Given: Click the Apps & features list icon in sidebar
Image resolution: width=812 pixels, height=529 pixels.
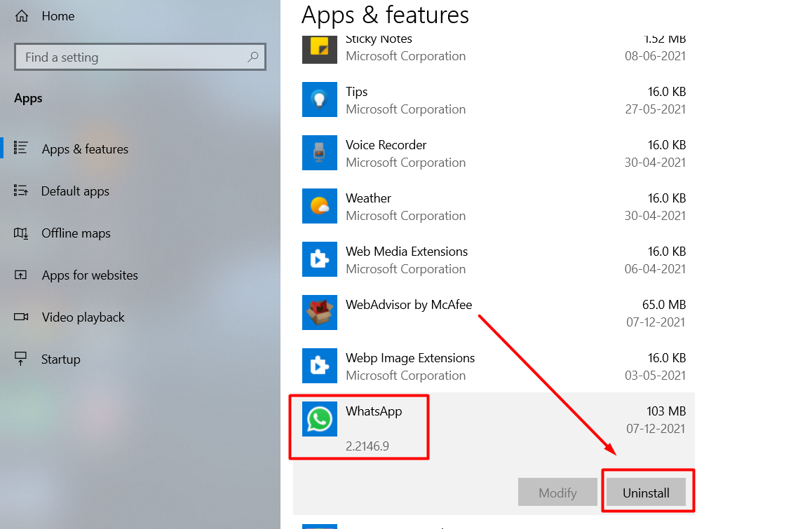Looking at the screenshot, I should click(21, 148).
